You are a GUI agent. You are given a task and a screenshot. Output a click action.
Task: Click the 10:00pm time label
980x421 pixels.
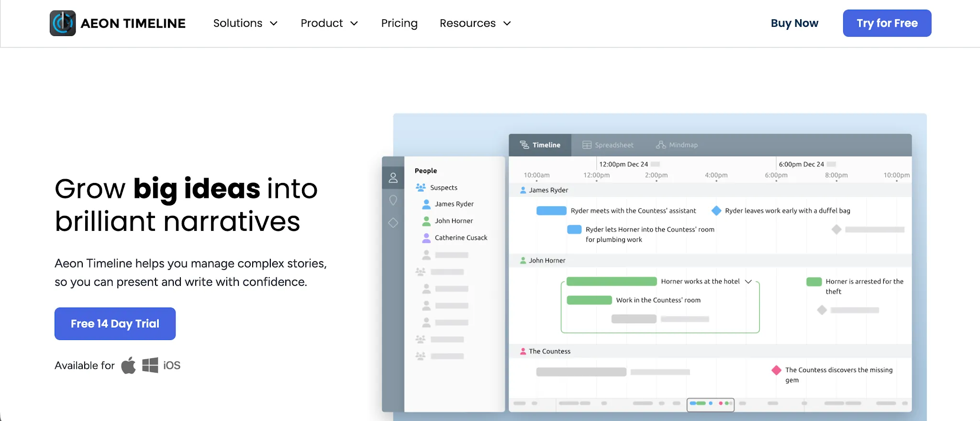896,175
